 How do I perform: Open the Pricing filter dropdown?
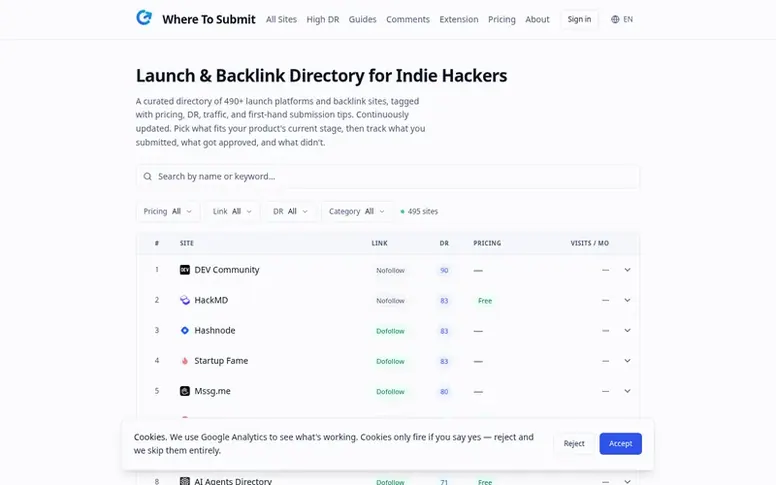click(168, 211)
